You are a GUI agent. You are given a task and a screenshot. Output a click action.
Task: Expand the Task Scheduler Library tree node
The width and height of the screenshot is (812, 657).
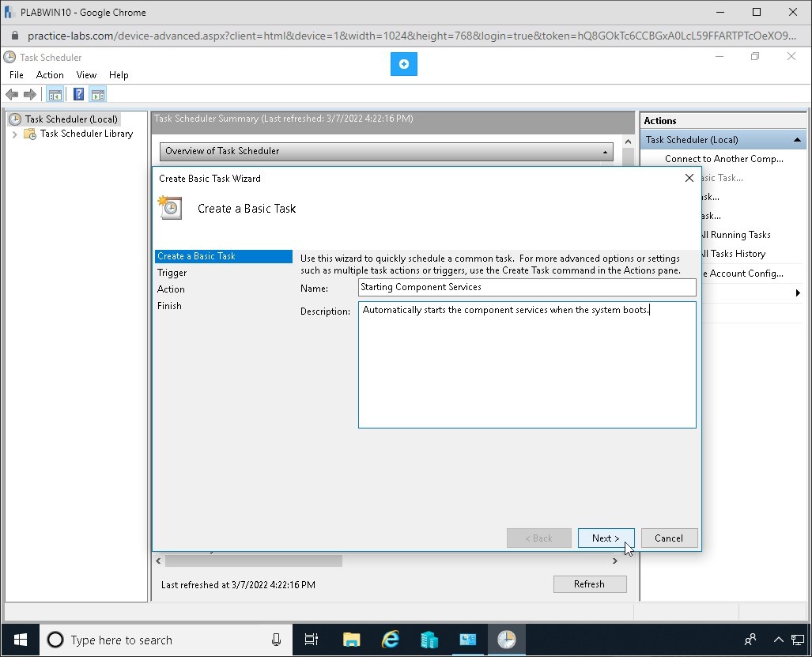tap(14, 134)
